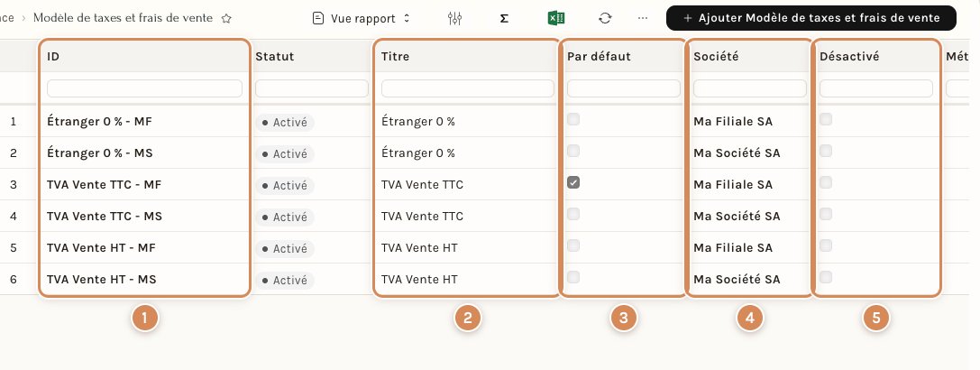This screenshot has width=980, height=370.
Task: Open record TVA Vente TTC - MF
Action: click(x=105, y=185)
